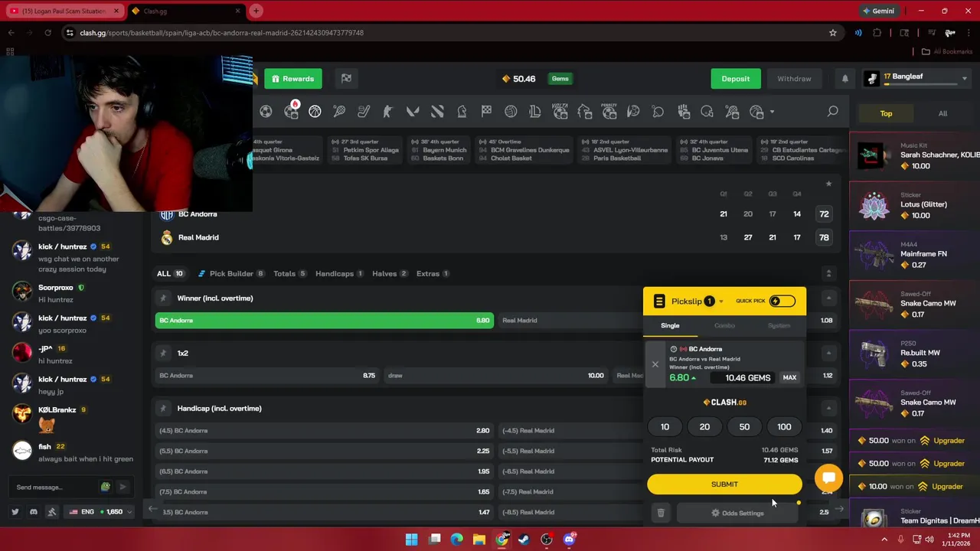Viewport: 980px width, 551px height.
Task: Open the Bangleaf profile dropdown
Action: point(965,79)
